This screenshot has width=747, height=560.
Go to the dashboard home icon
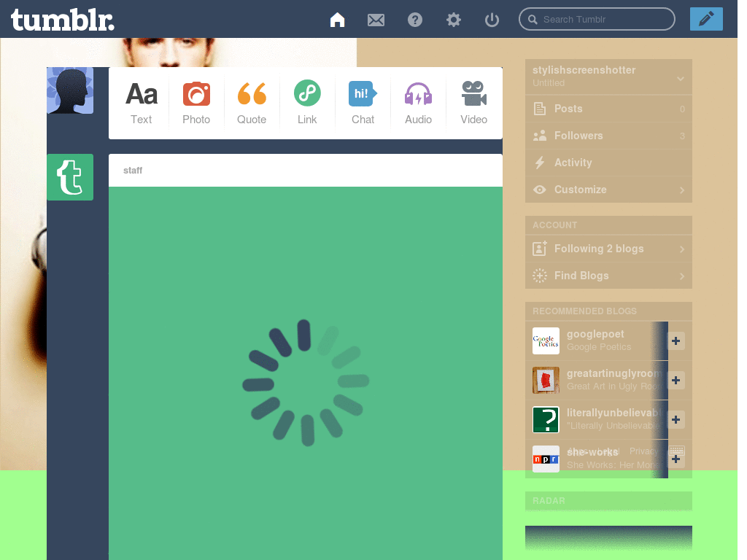[337, 20]
